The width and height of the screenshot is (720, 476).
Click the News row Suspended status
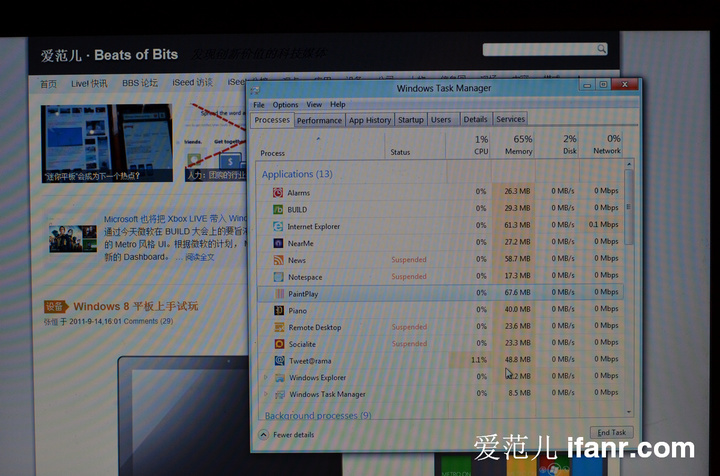tap(409, 259)
